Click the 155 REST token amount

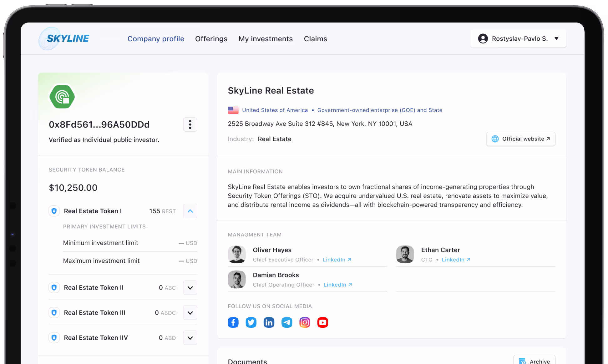[x=162, y=211]
